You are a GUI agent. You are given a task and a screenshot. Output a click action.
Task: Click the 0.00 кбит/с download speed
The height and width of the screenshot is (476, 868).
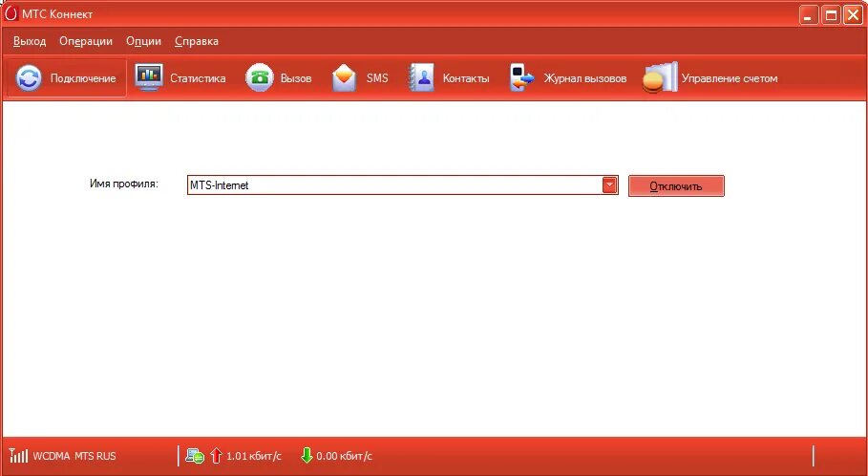[x=345, y=456]
